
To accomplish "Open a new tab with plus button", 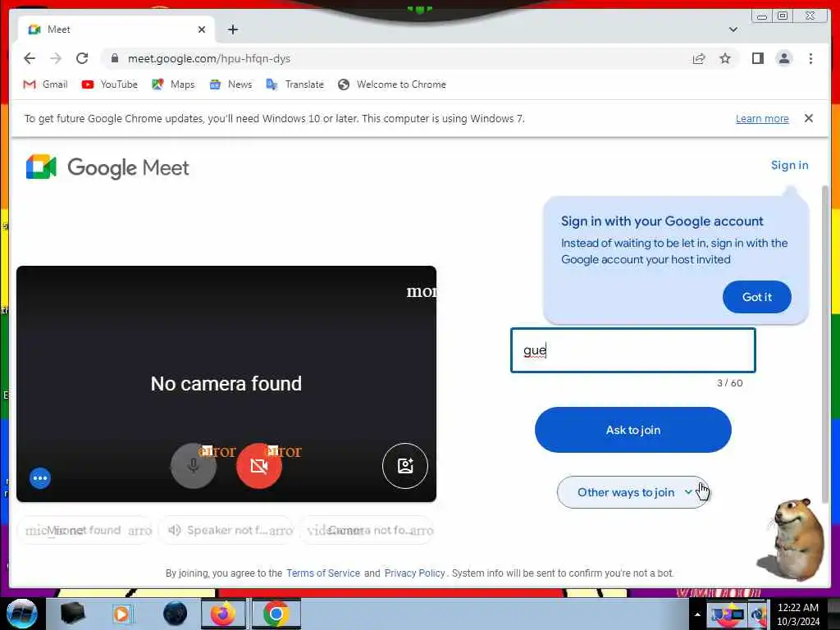I will coord(232,30).
